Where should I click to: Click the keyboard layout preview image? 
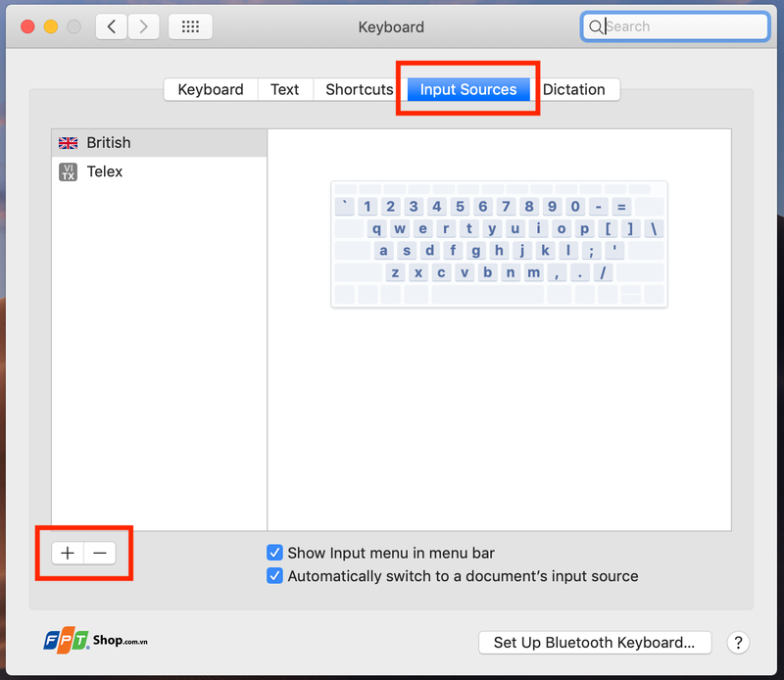coord(499,244)
